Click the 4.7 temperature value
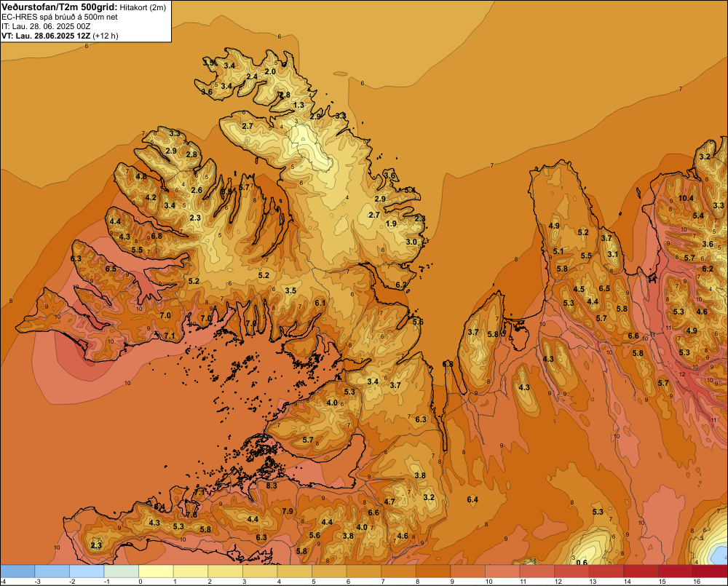Screen dimensions: 728x586 click(389, 502)
